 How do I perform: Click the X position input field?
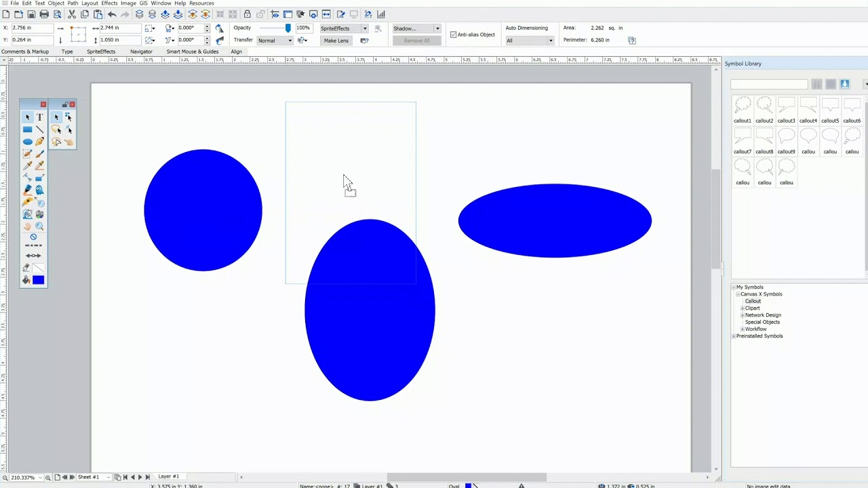pyautogui.click(x=33, y=28)
